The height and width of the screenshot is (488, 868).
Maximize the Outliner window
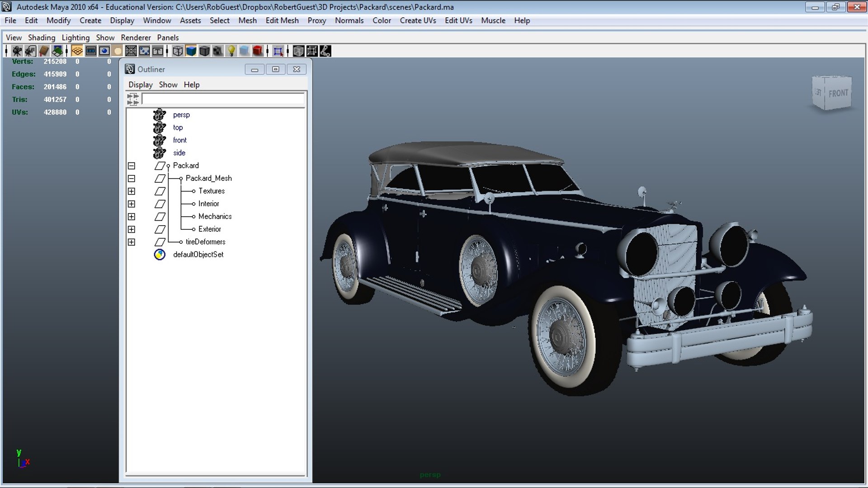click(x=276, y=69)
